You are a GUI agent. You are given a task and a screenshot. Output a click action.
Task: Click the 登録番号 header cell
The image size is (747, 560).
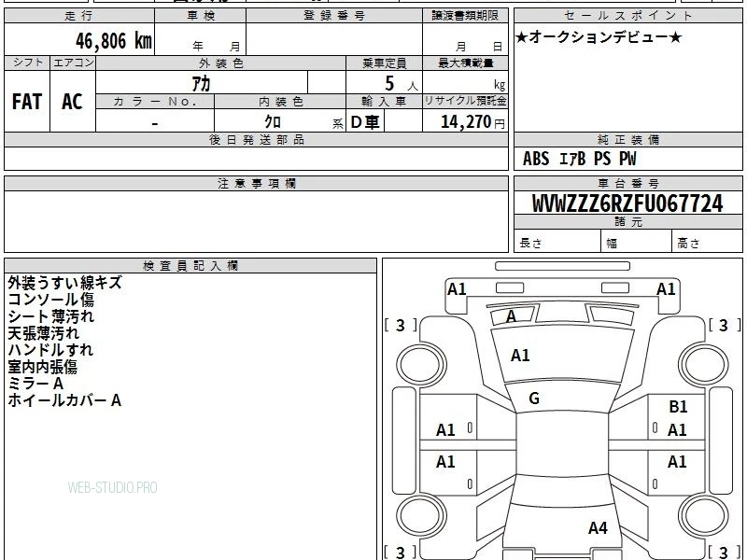tap(334, 16)
